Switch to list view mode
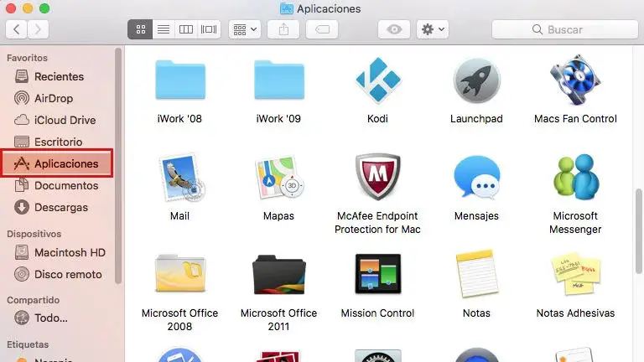 [x=164, y=29]
